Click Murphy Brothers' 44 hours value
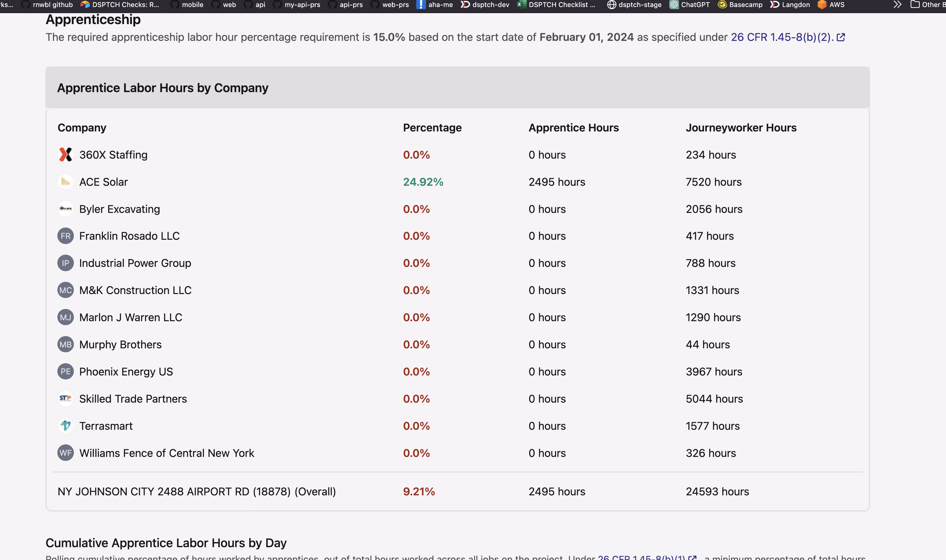The height and width of the screenshot is (560, 946). pos(708,345)
